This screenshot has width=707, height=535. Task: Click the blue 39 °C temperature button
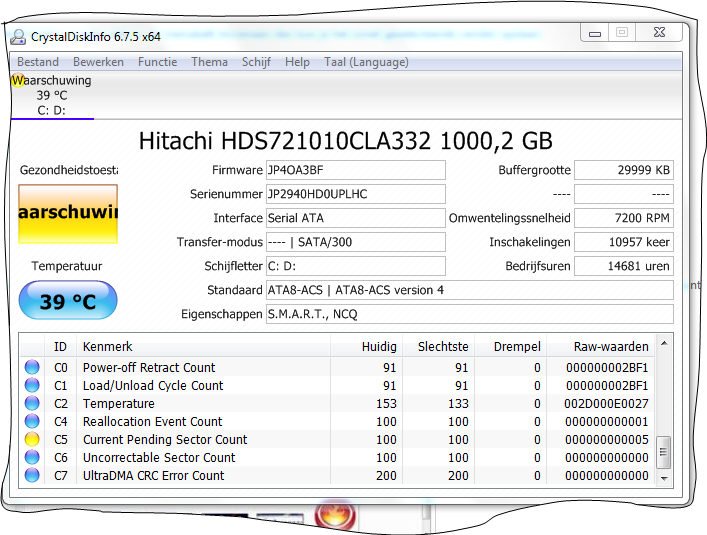click(x=68, y=300)
